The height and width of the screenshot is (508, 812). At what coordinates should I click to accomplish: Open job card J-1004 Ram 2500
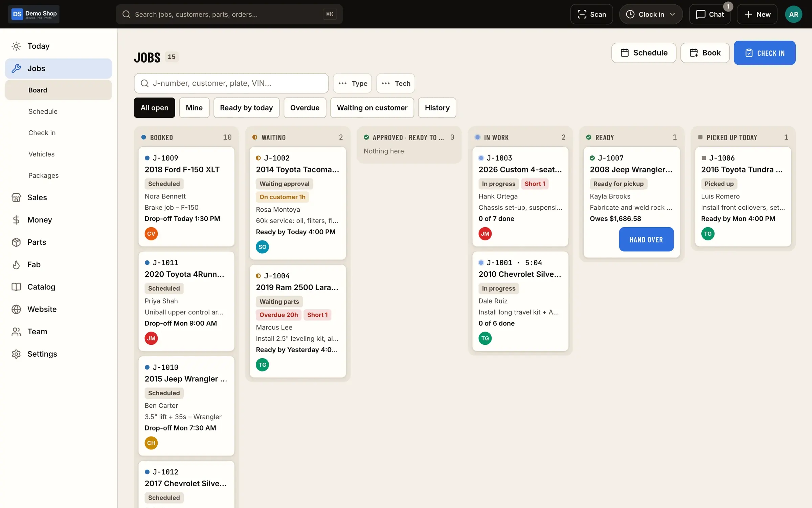tap(298, 321)
